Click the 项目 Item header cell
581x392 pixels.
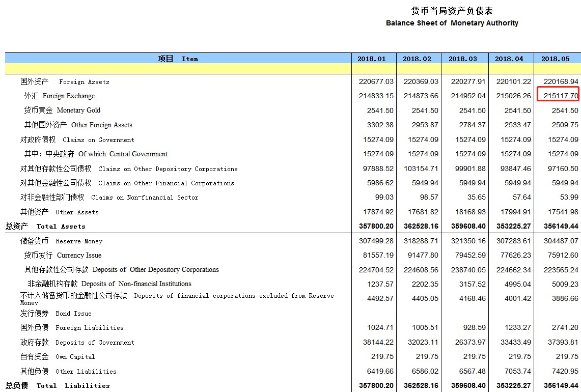pyautogui.click(x=178, y=59)
